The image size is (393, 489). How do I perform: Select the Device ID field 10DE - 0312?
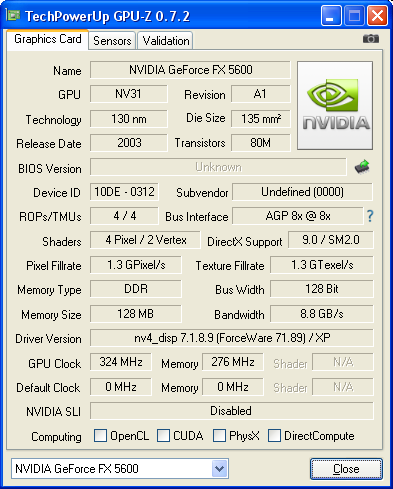[x=124, y=192]
